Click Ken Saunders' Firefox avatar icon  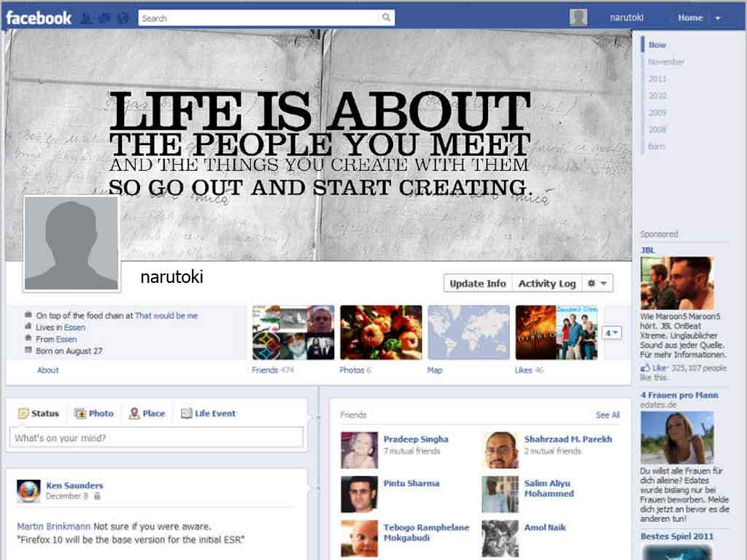28,491
